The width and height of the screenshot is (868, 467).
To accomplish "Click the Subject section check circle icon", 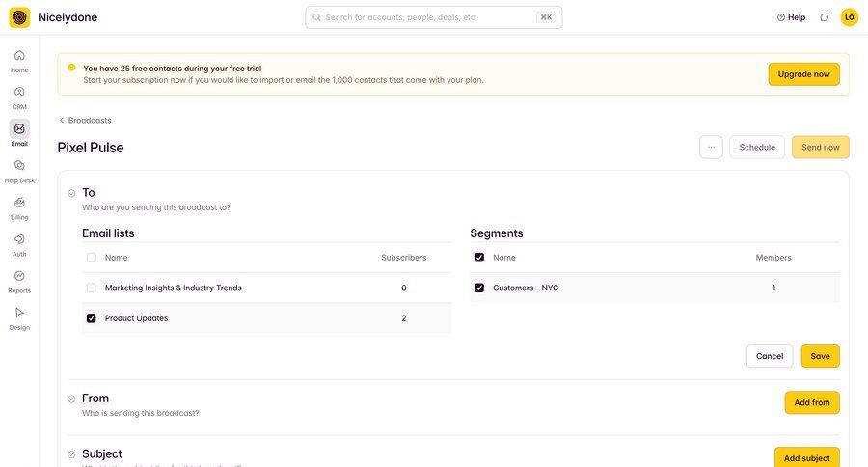I will click(71, 454).
